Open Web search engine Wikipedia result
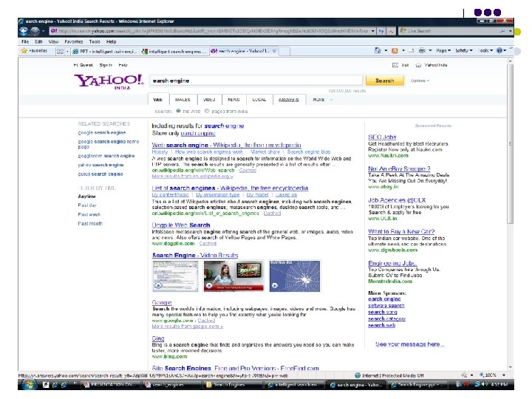This screenshot has height=399, width=532. (226, 145)
